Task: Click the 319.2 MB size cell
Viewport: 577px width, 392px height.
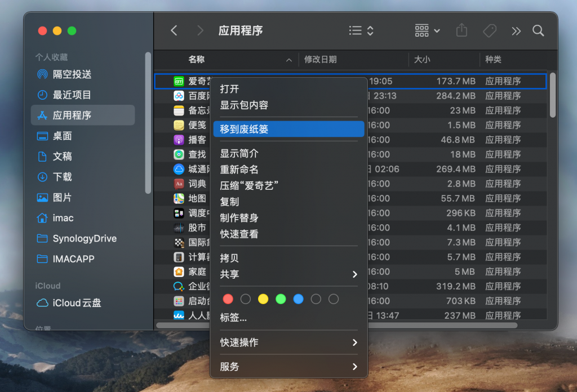Action: 455,287
